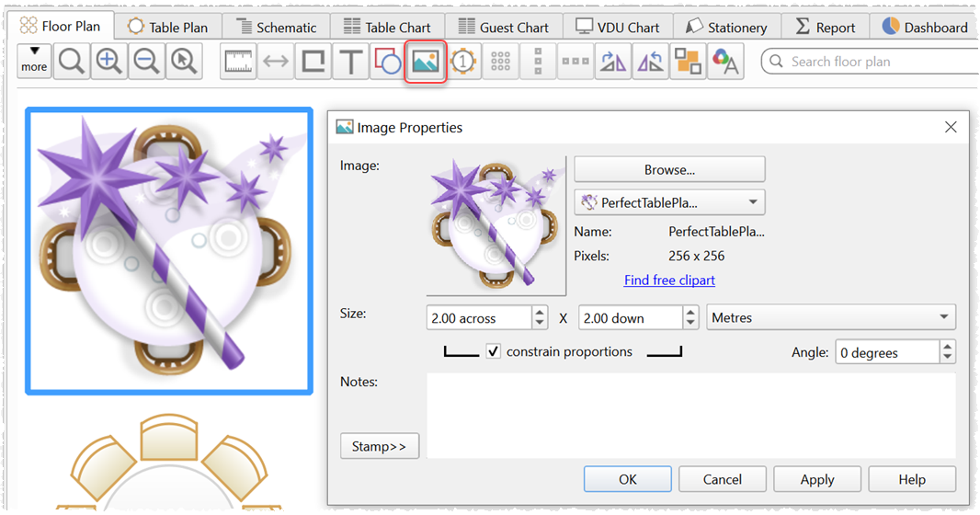
Task: Open the Find free clipart link
Action: point(668,280)
